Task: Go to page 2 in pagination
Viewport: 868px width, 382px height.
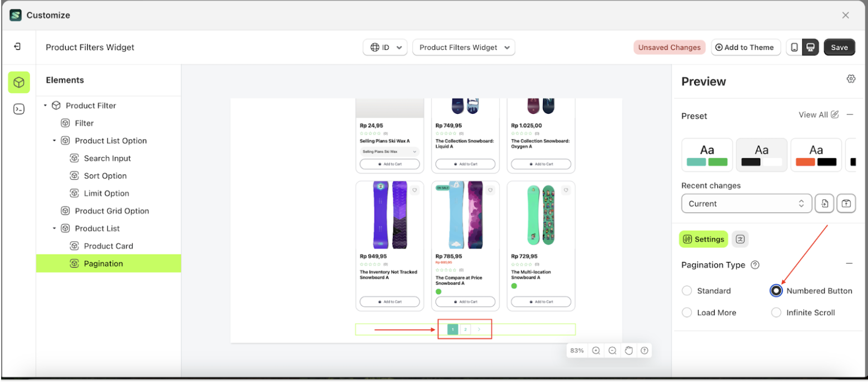Action: click(x=466, y=330)
